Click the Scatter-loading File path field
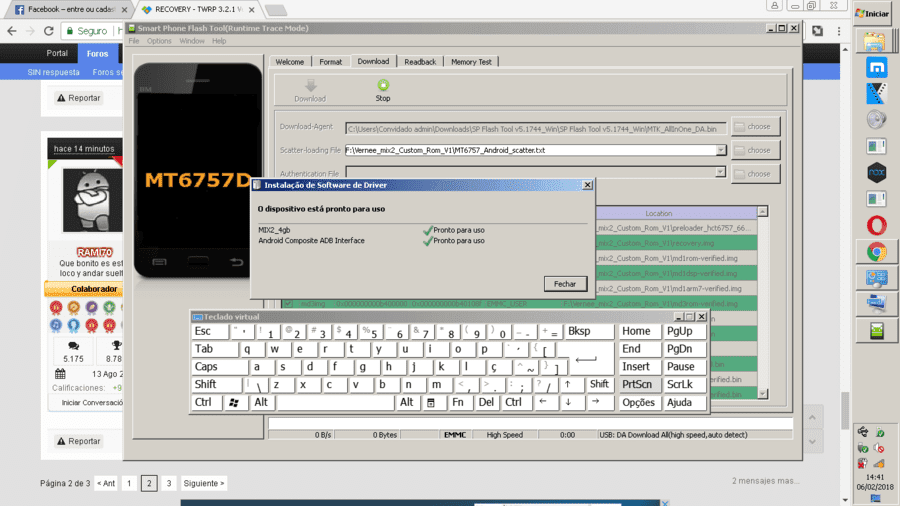The image size is (900, 506). (x=530, y=150)
